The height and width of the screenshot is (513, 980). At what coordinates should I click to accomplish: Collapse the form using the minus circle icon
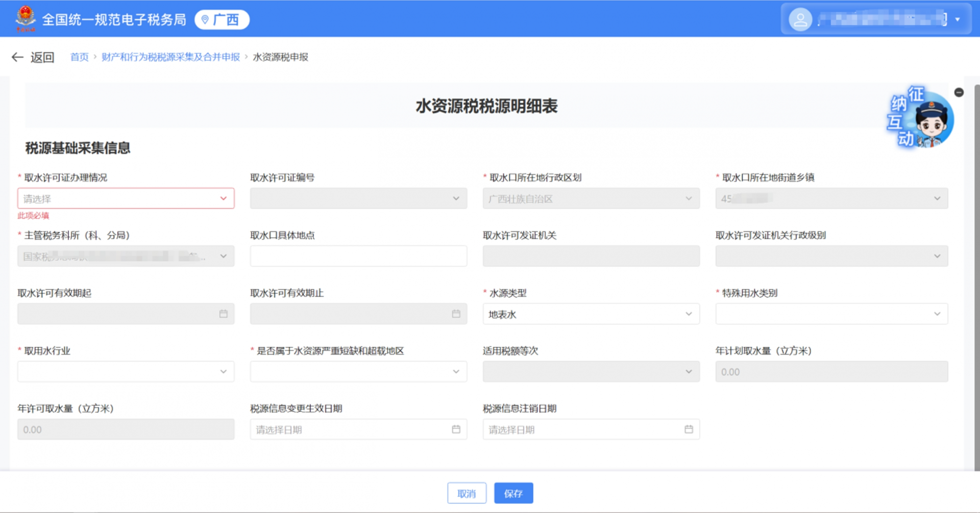tap(959, 92)
